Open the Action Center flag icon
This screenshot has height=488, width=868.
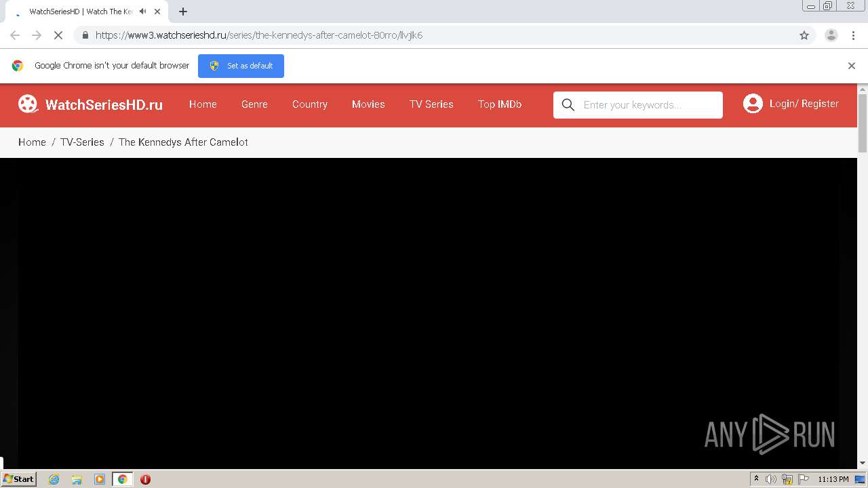click(x=804, y=479)
